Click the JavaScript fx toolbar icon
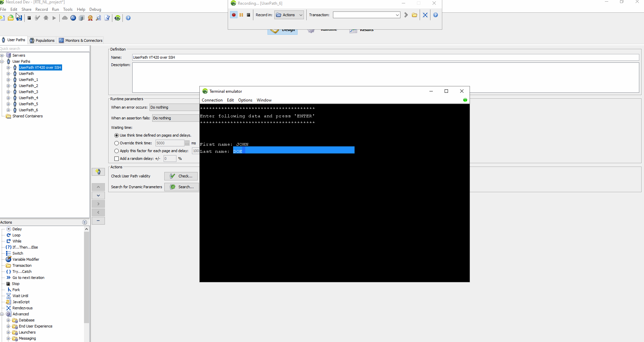644x342 pixels. tap(73, 18)
